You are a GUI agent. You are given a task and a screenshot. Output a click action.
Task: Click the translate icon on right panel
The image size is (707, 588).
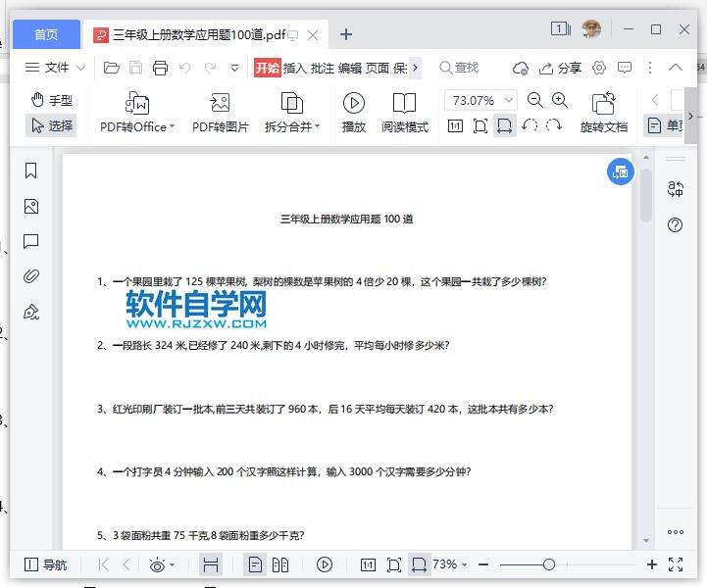click(x=675, y=189)
